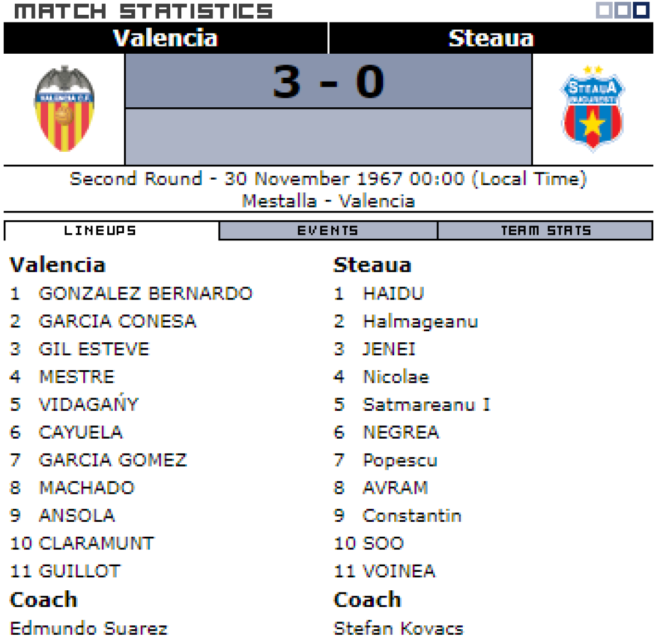Image resolution: width=657 pixels, height=644 pixels.
Task: Switch to the Events tab
Action: tap(328, 231)
